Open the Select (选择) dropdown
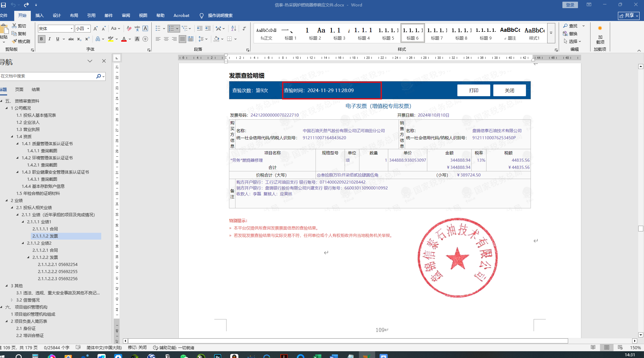Screen dimensions: 644x358 [572, 41]
